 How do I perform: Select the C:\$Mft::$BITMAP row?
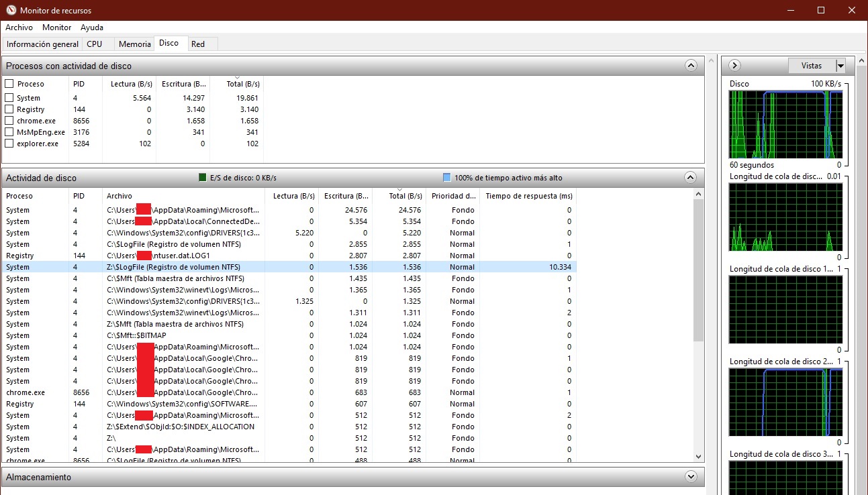(x=289, y=335)
